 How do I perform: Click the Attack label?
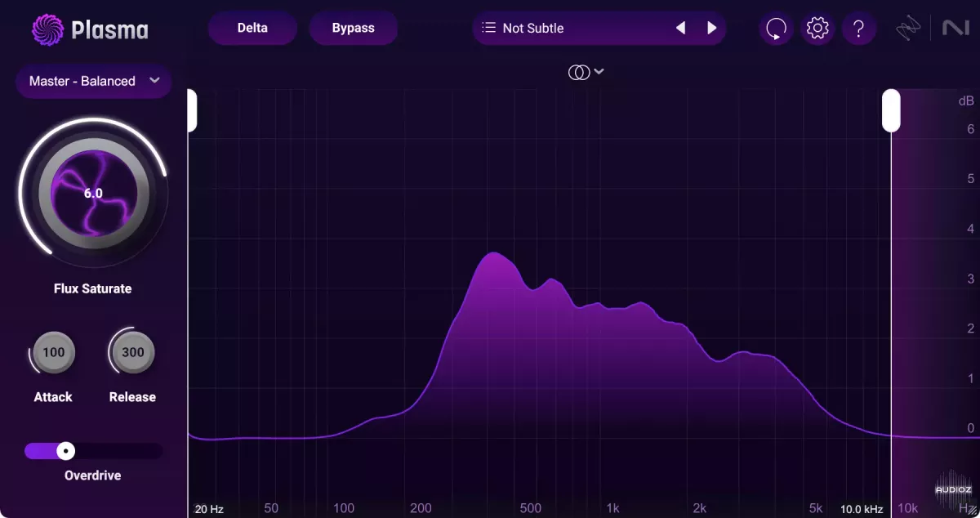pos(53,397)
